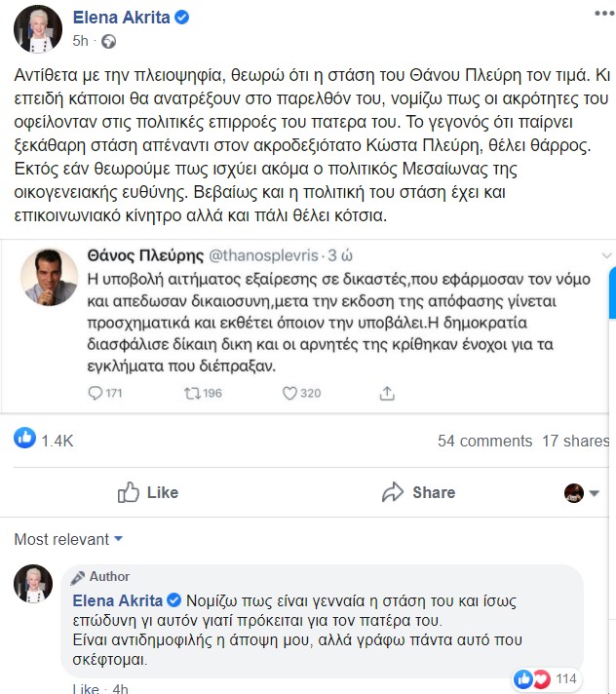This screenshot has height=694, width=616.
Task: Click the public globe icon under the post name
Action: coord(108,42)
